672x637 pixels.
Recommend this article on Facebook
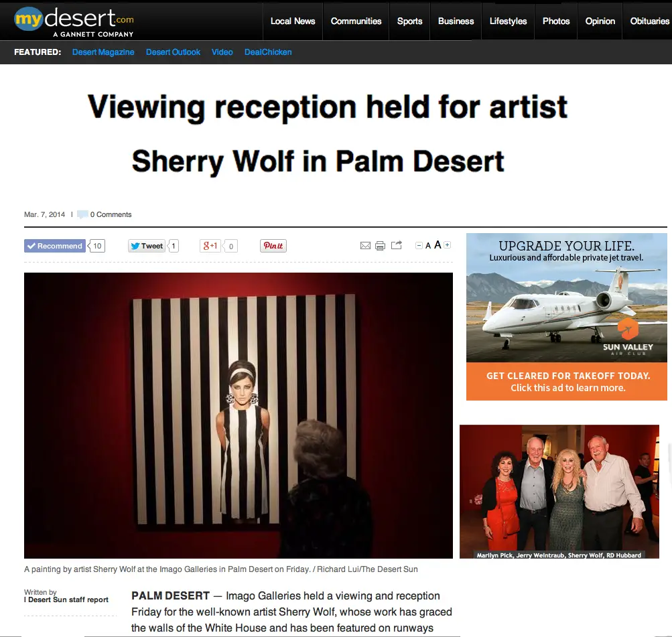[x=55, y=246]
